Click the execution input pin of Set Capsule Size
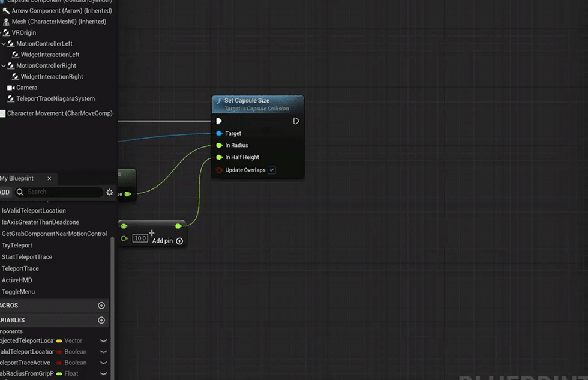Screen dimensions: 588x380 (219, 121)
